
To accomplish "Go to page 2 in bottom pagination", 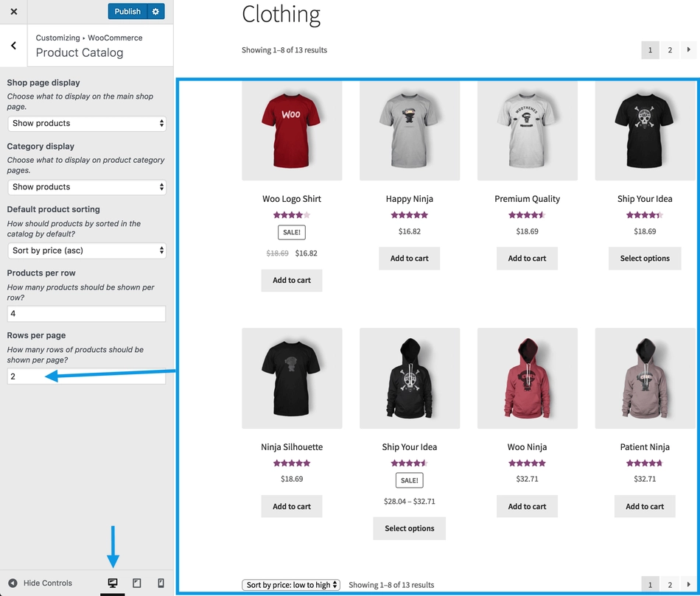I will click(670, 585).
